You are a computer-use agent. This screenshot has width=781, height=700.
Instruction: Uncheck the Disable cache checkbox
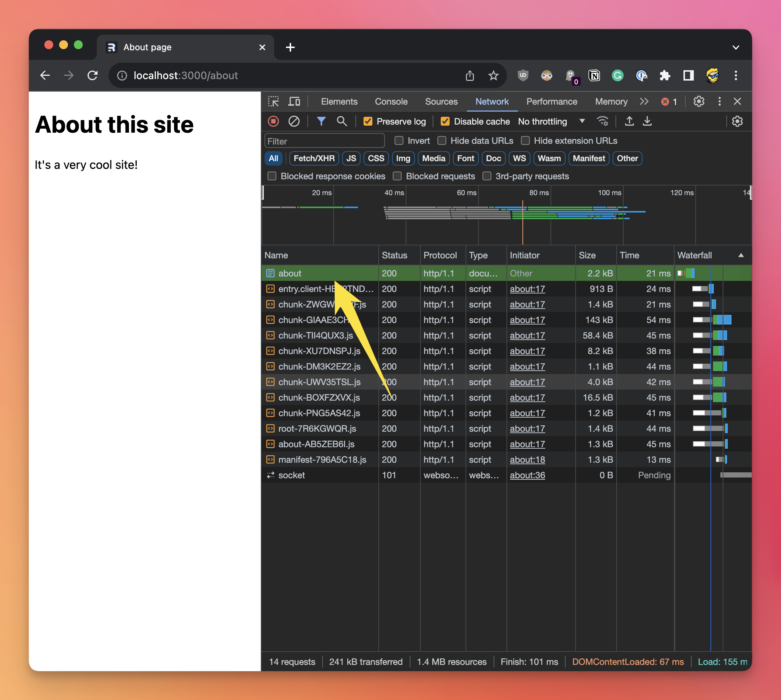coord(445,122)
